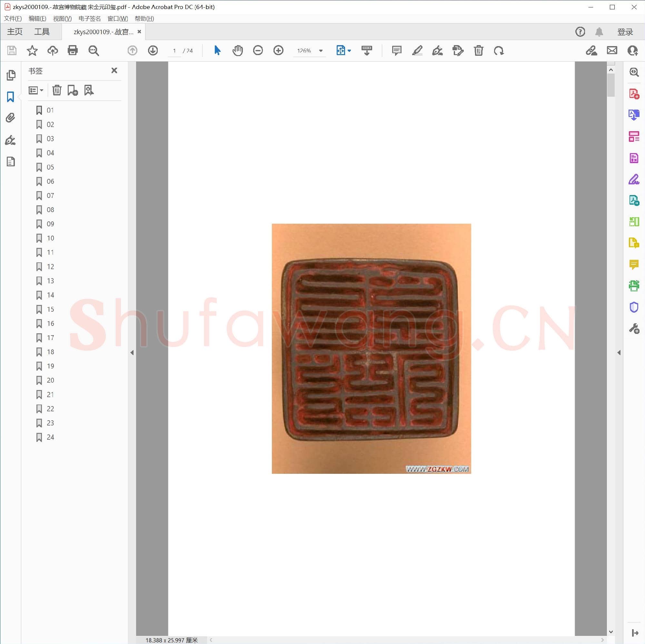Open the Delete Pages tool
Image resolution: width=645 pixels, height=644 pixels.
pyautogui.click(x=479, y=51)
